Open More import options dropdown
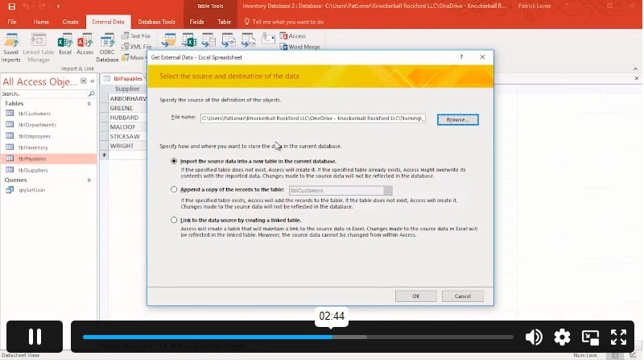644x360 pixels. pos(134,57)
